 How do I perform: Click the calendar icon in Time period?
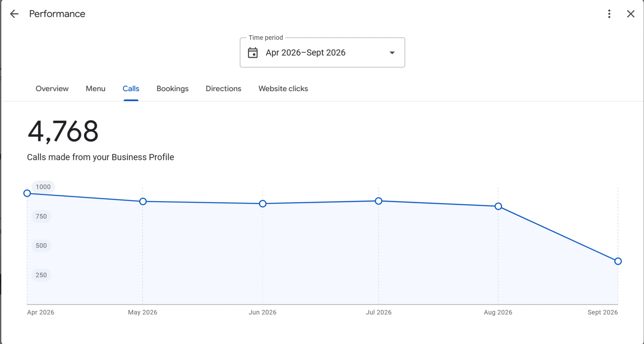click(253, 53)
